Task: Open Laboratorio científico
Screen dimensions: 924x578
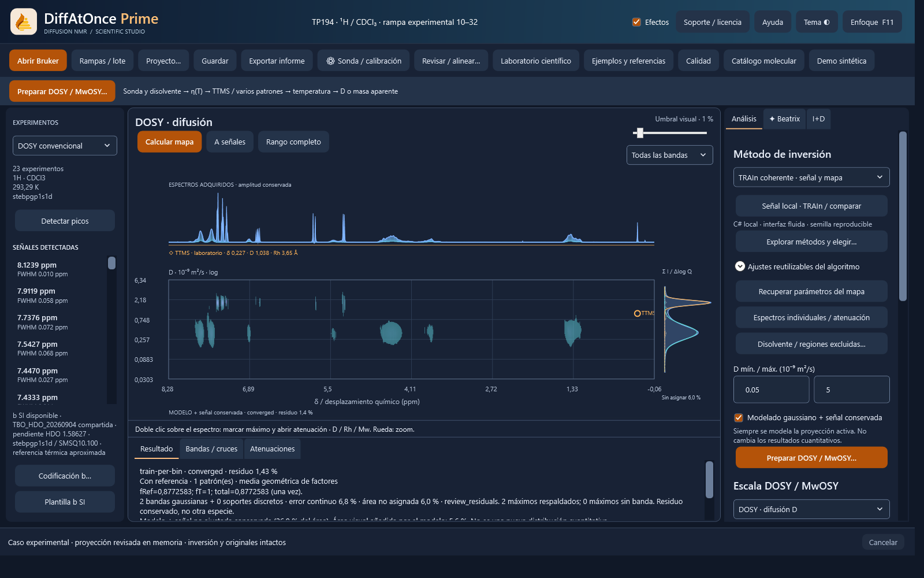Action: (x=536, y=61)
